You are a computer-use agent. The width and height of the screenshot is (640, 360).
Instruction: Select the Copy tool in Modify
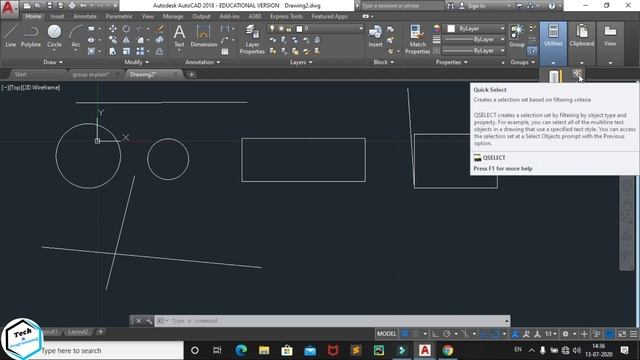click(x=113, y=40)
